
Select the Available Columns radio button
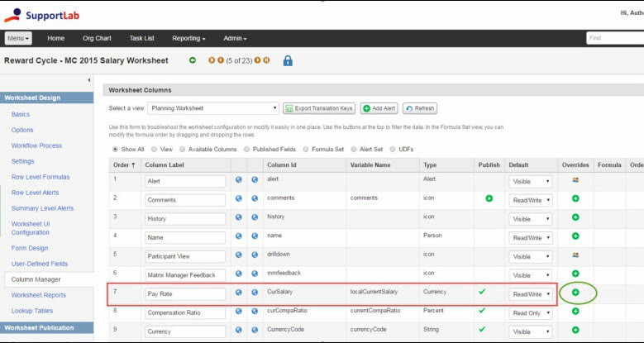point(182,149)
